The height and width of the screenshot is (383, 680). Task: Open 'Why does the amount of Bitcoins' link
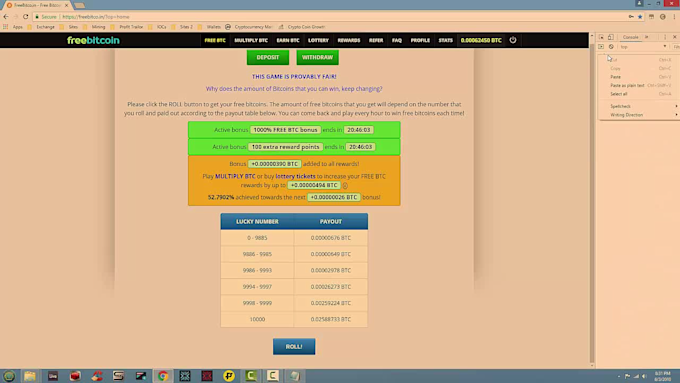294,88
